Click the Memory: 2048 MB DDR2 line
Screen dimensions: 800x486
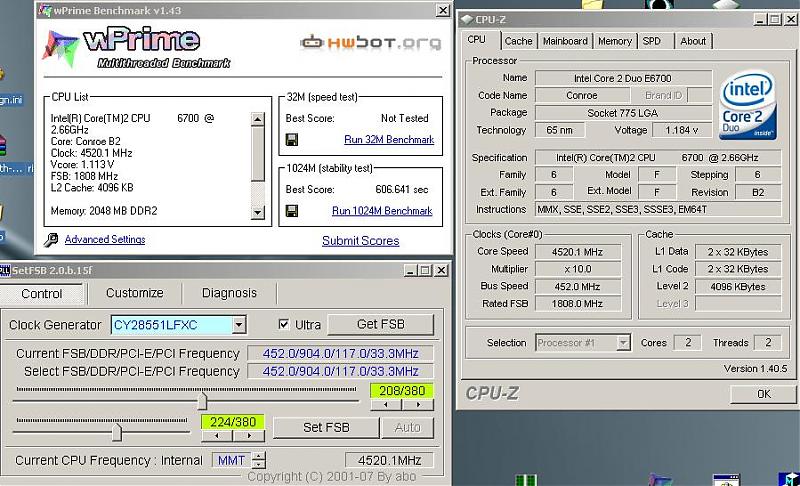click(x=104, y=211)
